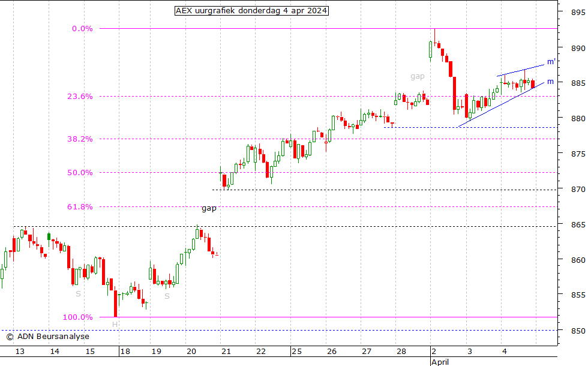
Task: Click the 'April' month label
Action: click(x=440, y=362)
